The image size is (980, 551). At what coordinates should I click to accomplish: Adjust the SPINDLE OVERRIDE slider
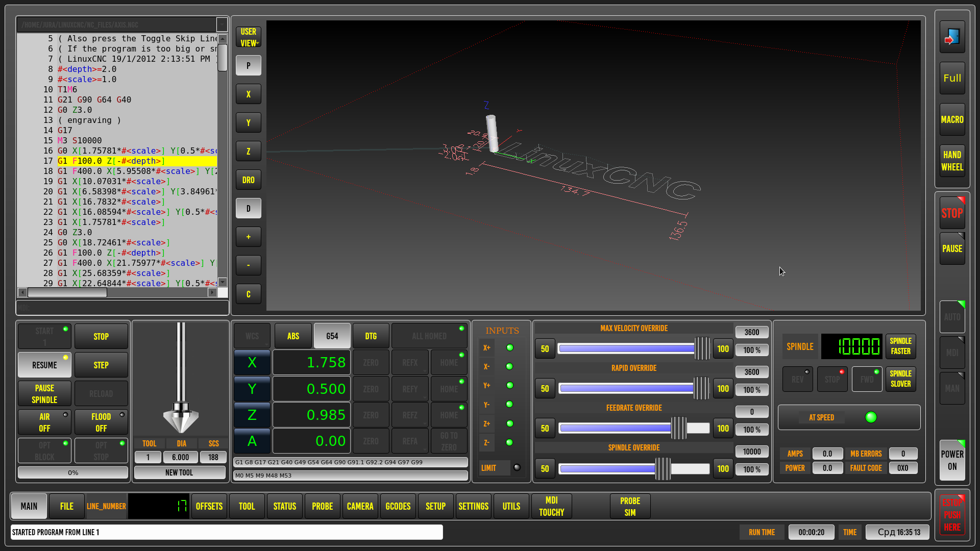coord(634,469)
